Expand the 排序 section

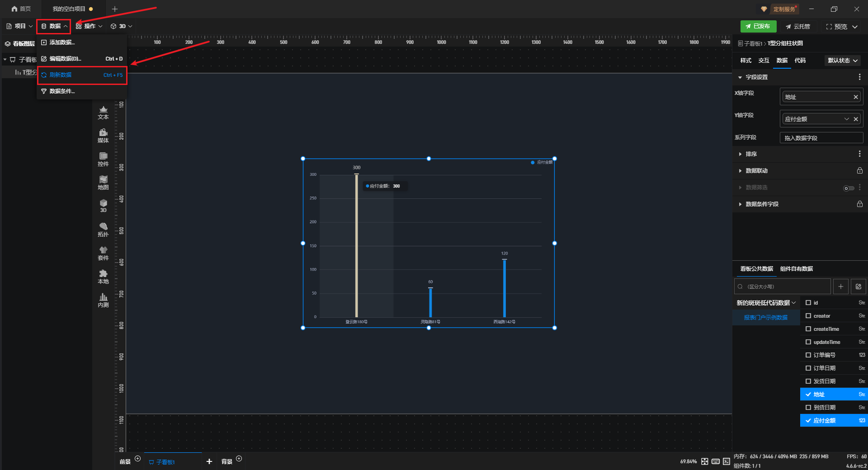click(751, 154)
